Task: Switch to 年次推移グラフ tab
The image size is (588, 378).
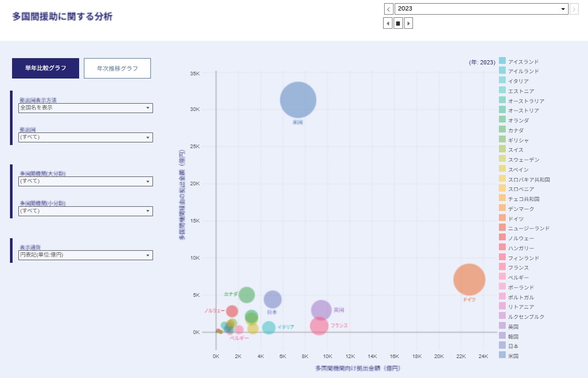Action: pyautogui.click(x=117, y=68)
